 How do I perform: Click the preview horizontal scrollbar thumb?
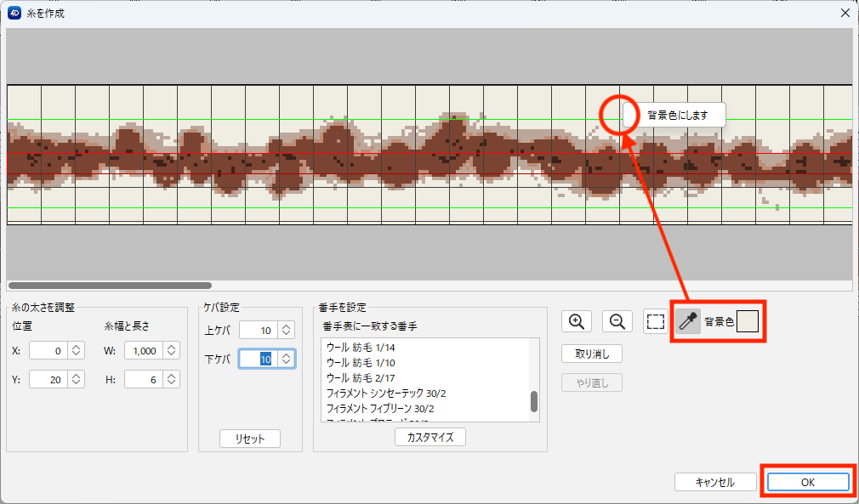pos(110,286)
